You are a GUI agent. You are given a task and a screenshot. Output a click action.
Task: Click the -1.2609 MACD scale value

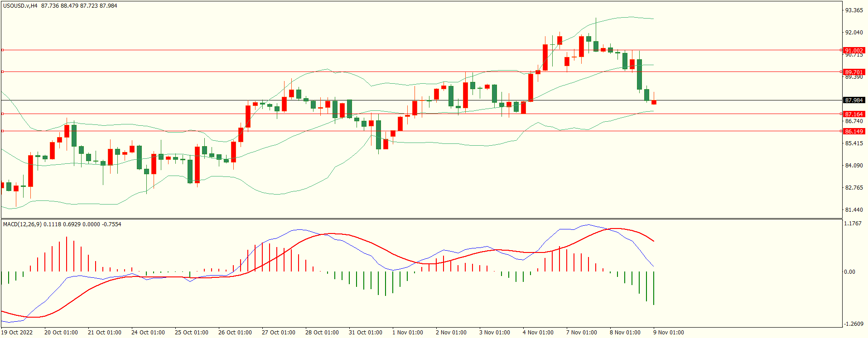click(x=854, y=324)
